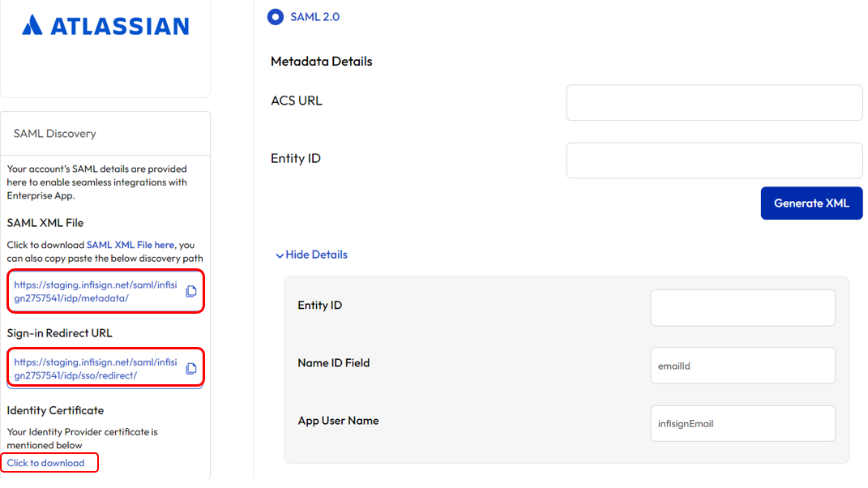This screenshot has width=868, height=488.
Task: Click the Name ID Field showing emailId
Action: (742, 365)
